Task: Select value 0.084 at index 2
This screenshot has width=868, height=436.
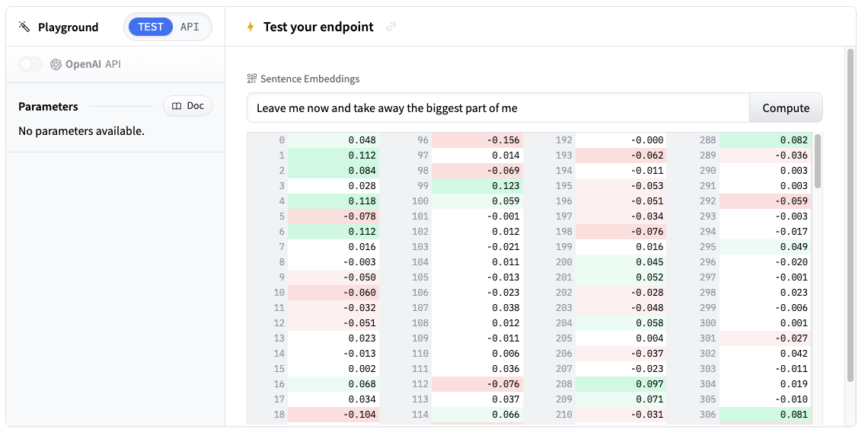Action: coord(333,171)
